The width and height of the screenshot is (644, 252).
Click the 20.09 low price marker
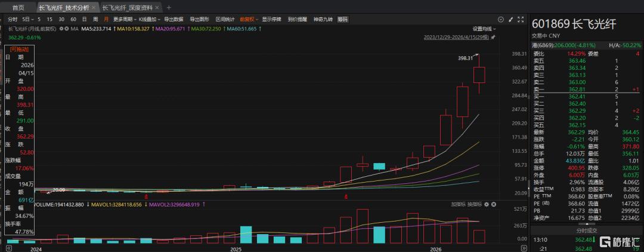(59, 190)
